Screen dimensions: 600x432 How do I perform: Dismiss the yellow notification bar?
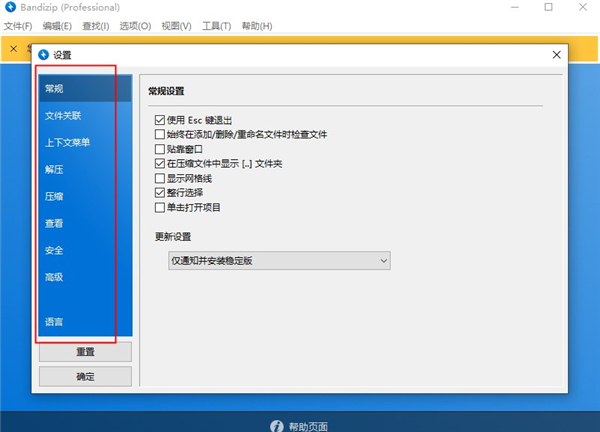(14, 49)
